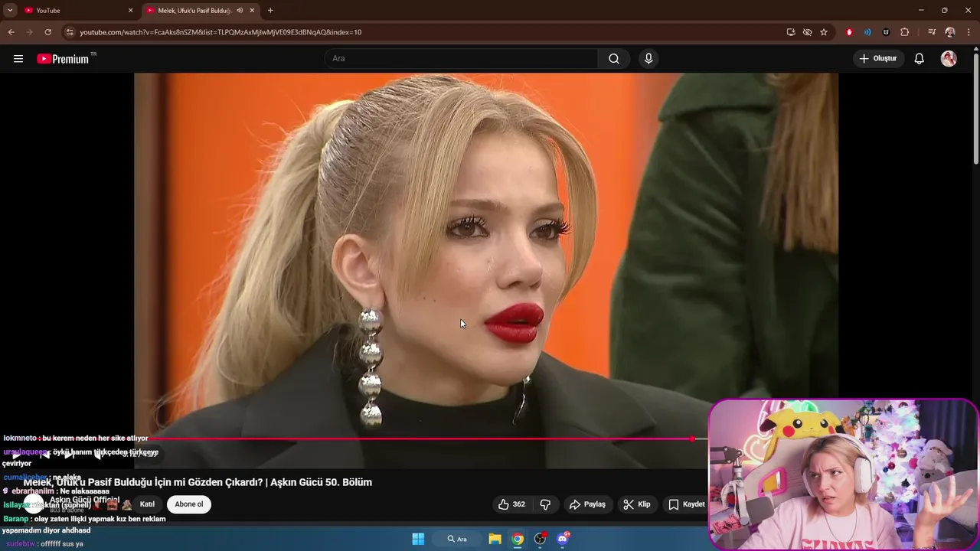The height and width of the screenshot is (551, 980).
Task: Open the blue sound wave extension
Action: [x=867, y=32]
